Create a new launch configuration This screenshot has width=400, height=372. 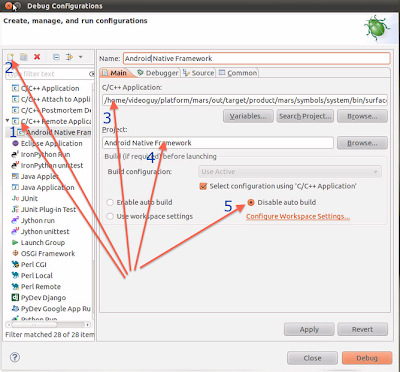coord(11,57)
